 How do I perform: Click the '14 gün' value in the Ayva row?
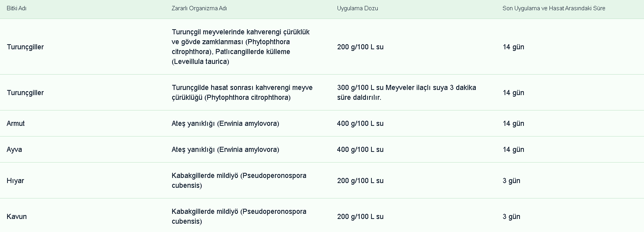tap(513, 150)
